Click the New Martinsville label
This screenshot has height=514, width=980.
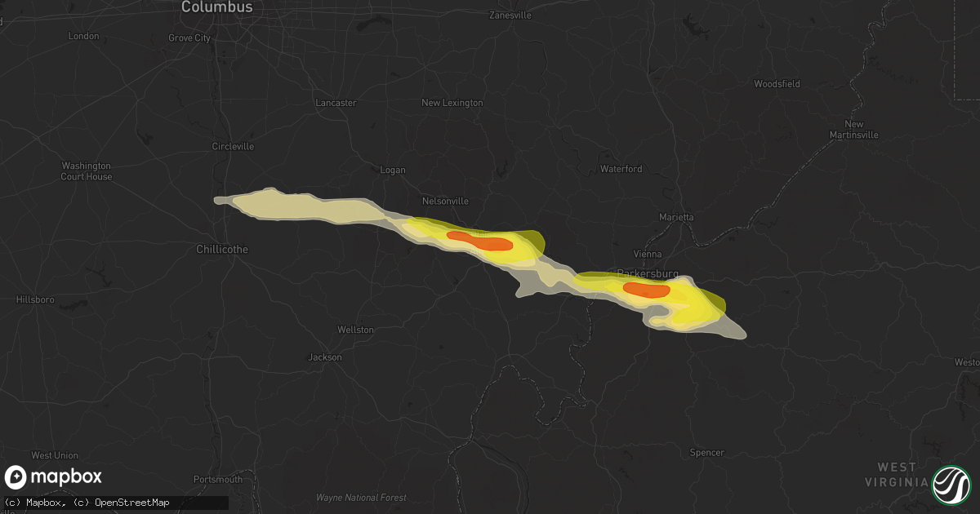854,130
